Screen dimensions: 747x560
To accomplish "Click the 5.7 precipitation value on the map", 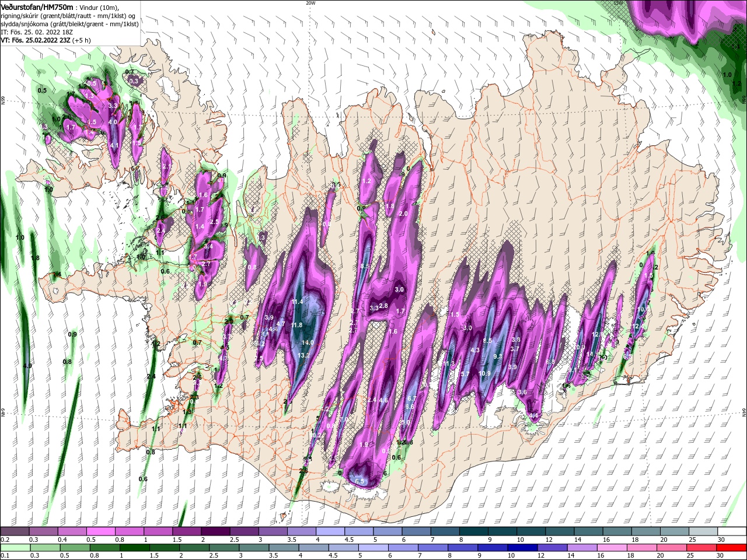I will coord(465,374).
